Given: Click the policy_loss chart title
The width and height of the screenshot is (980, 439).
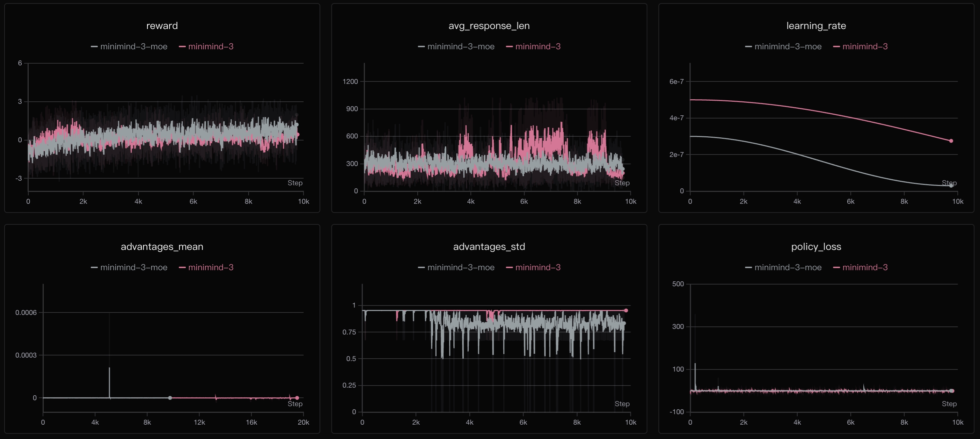Looking at the screenshot, I should coord(816,247).
